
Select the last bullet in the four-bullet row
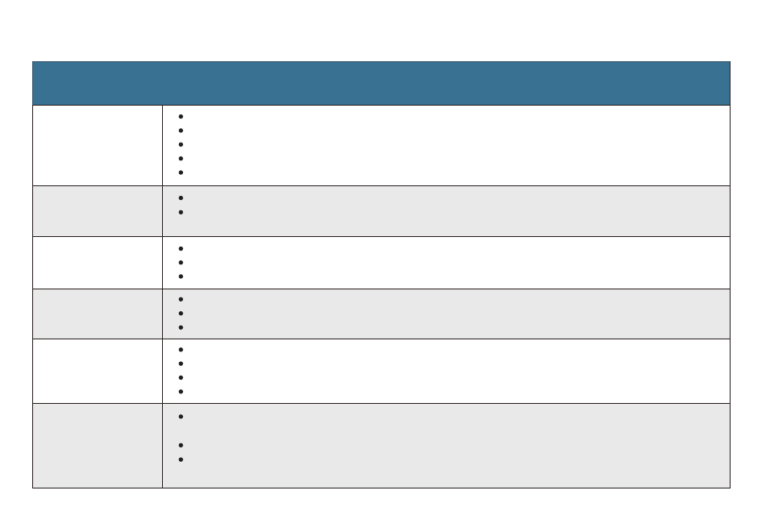coord(181,392)
